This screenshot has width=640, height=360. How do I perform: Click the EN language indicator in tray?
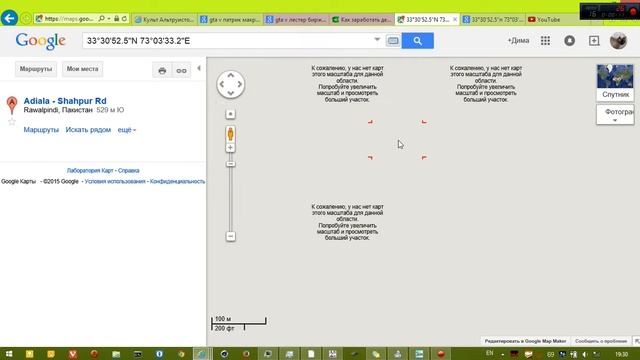pyautogui.click(x=489, y=353)
